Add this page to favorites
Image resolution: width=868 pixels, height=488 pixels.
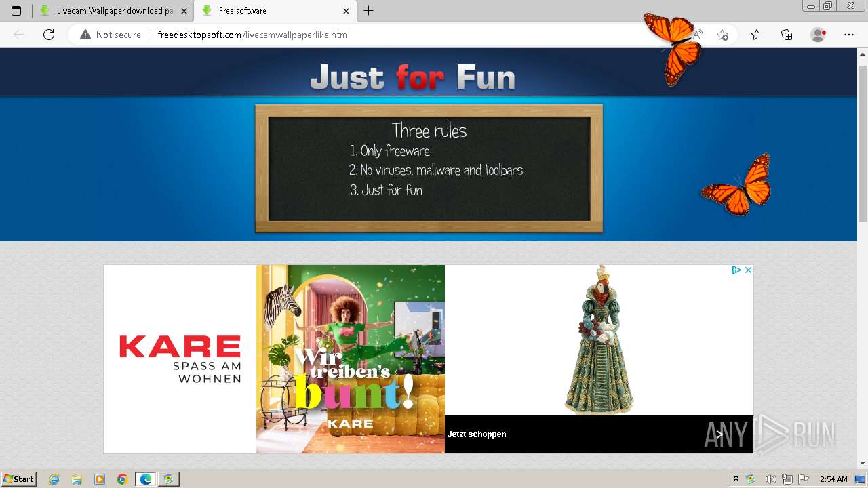click(722, 35)
